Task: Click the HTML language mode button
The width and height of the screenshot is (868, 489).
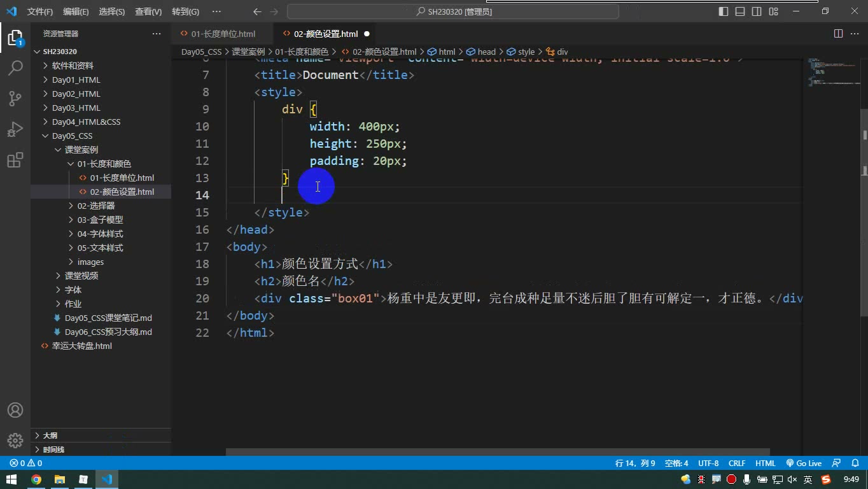Action: (766, 464)
